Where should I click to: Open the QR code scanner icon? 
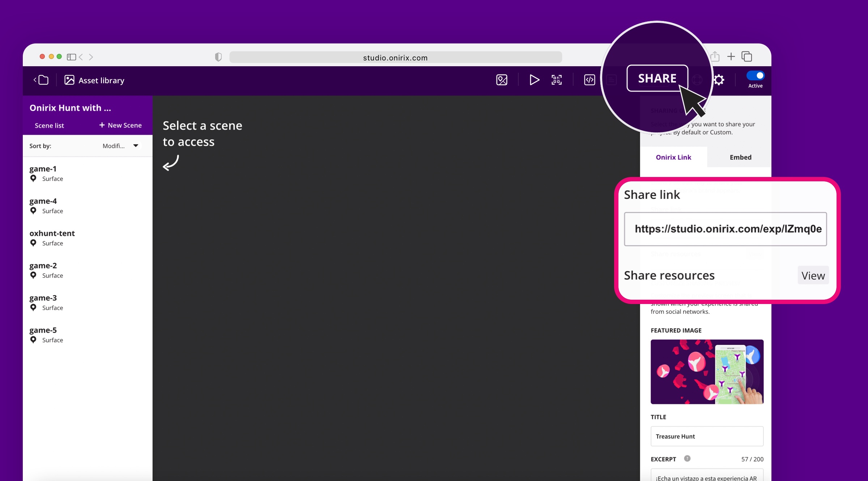point(556,80)
